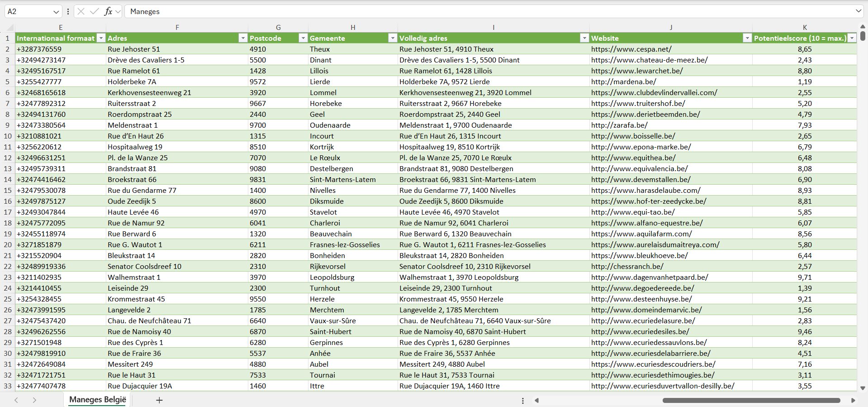This screenshot has height=407, width=868.
Task: Open the Website column filter dropdown
Action: click(747, 38)
